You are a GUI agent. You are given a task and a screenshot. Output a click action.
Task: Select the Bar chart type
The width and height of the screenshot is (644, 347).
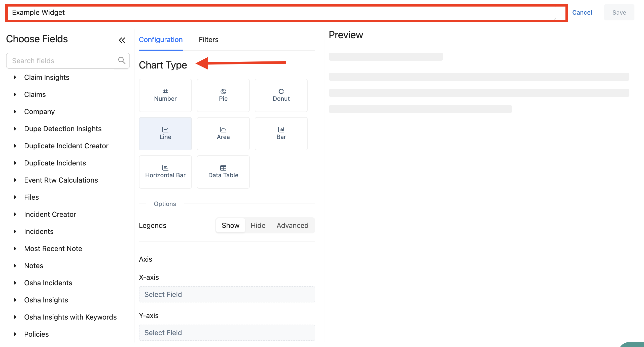point(281,134)
